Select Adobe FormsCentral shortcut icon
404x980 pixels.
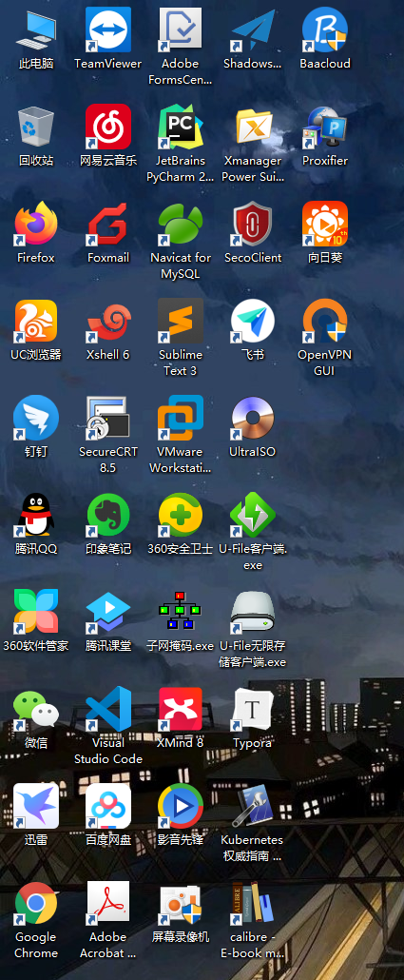coord(181,29)
